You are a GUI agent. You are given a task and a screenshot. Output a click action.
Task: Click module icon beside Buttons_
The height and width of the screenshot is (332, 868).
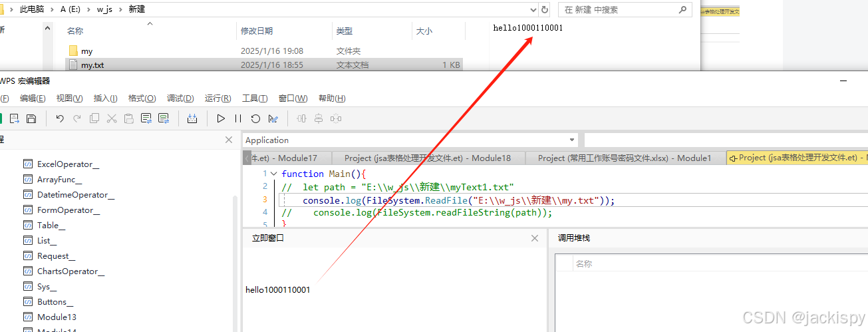coord(28,301)
